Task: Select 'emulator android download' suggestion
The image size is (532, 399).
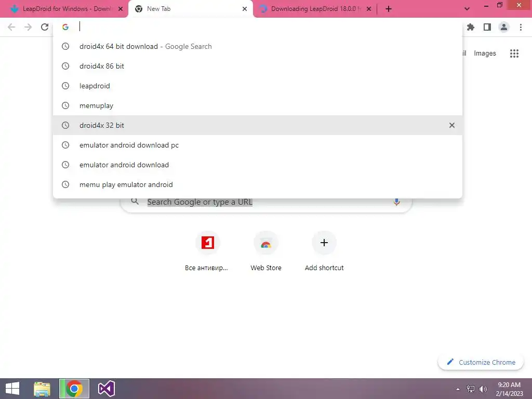Action: point(258,165)
